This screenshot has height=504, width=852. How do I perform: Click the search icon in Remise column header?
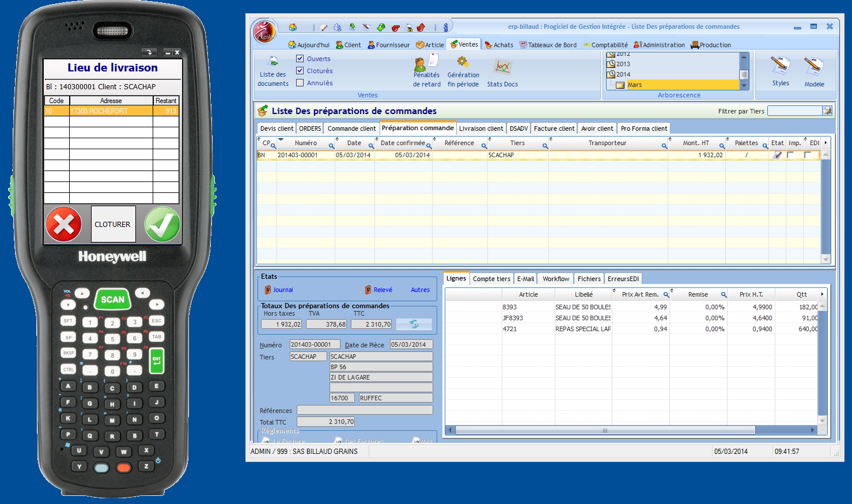pyautogui.click(x=724, y=294)
